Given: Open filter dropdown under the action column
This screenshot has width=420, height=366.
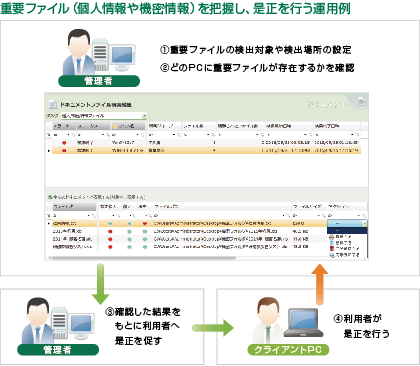Looking at the screenshot, I should click(359, 216).
